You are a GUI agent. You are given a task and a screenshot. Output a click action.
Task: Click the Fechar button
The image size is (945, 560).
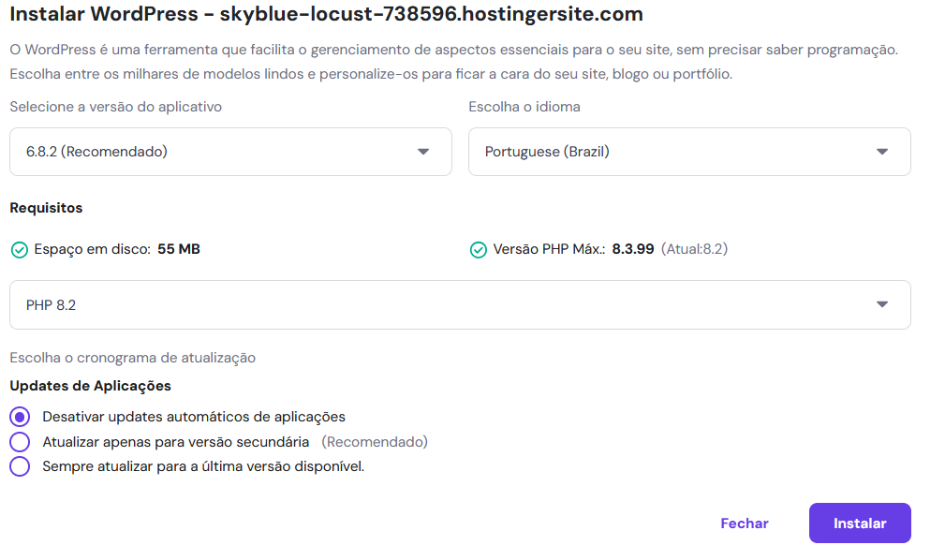[745, 523]
